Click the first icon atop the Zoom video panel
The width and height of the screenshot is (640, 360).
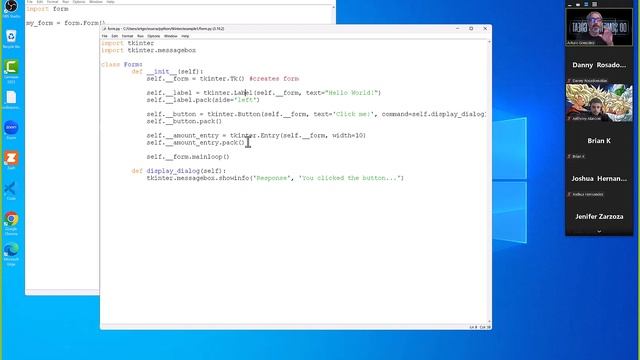(x=570, y=4)
